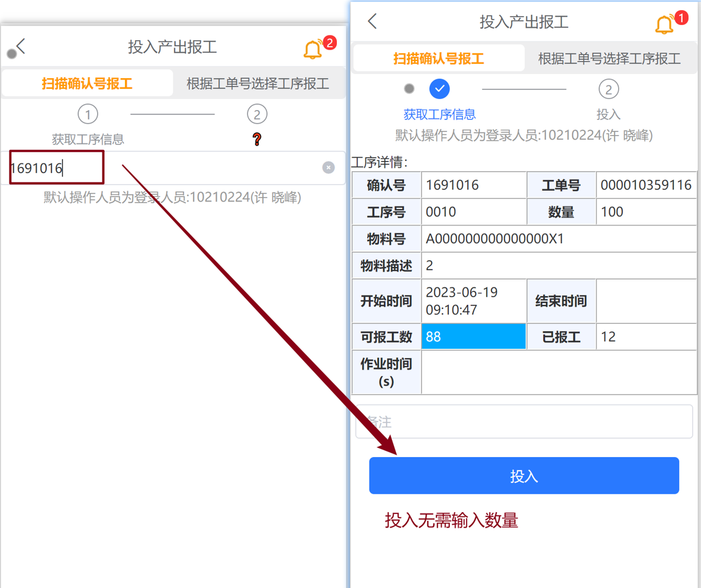
Task: Go back using left screen arrow
Action: coord(20,47)
